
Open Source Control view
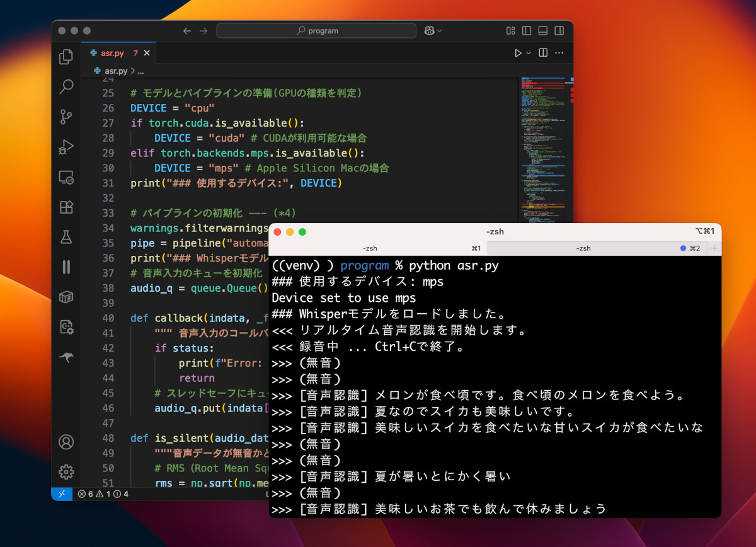tap(66, 117)
